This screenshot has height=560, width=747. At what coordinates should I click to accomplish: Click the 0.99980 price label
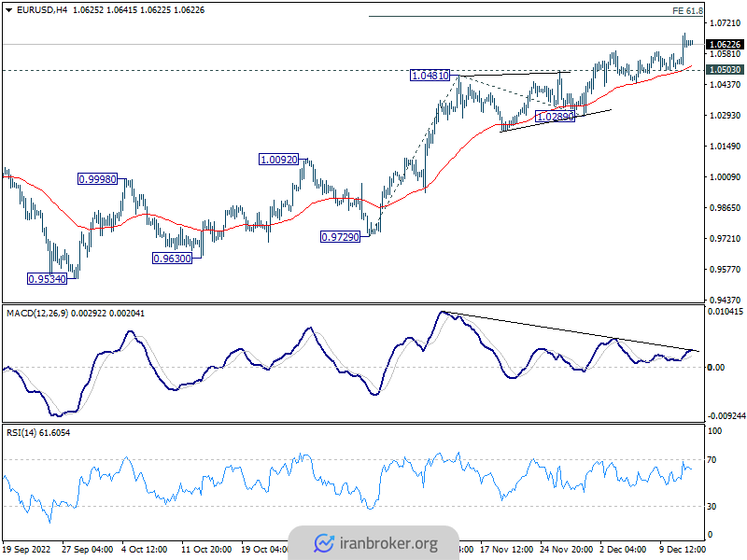click(x=97, y=178)
